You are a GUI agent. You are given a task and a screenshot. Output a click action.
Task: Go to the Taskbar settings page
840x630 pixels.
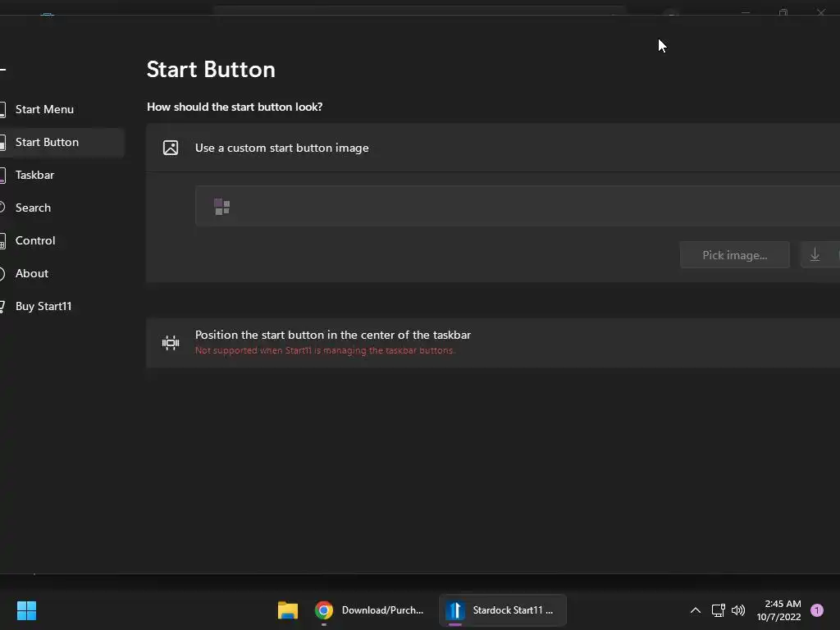tap(34, 175)
